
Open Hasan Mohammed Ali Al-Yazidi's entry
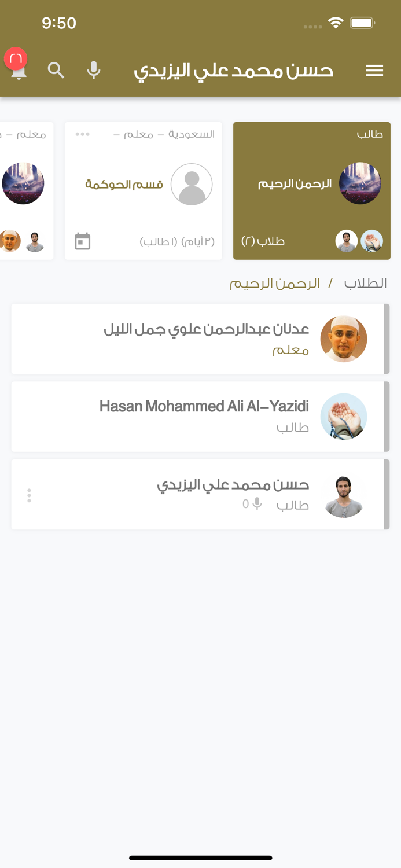[200, 416]
